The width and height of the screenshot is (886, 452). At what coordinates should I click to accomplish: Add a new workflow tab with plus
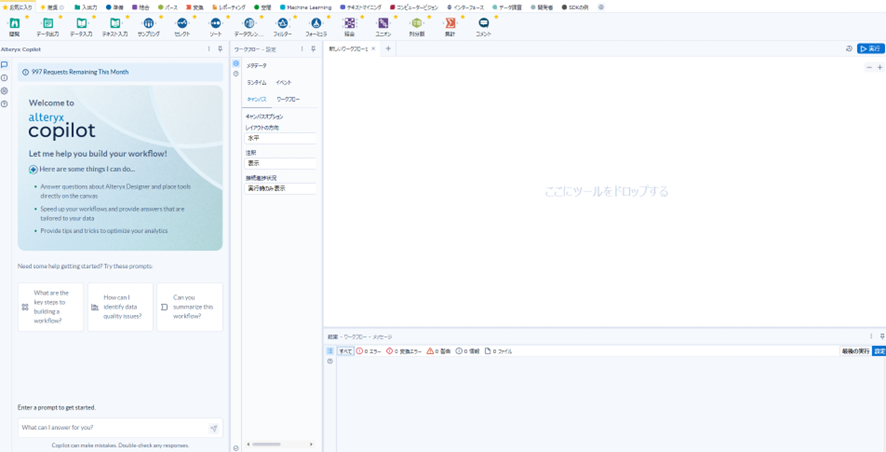click(x=388, y=49)
